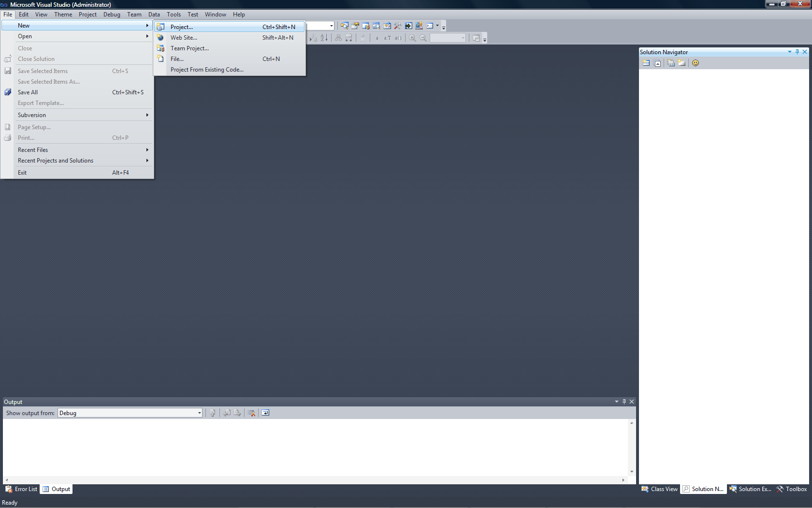Click the Toggle Word Wrap icon in Output panel
The height and width of the screenshot is (508, 812).
coord(265,413)
